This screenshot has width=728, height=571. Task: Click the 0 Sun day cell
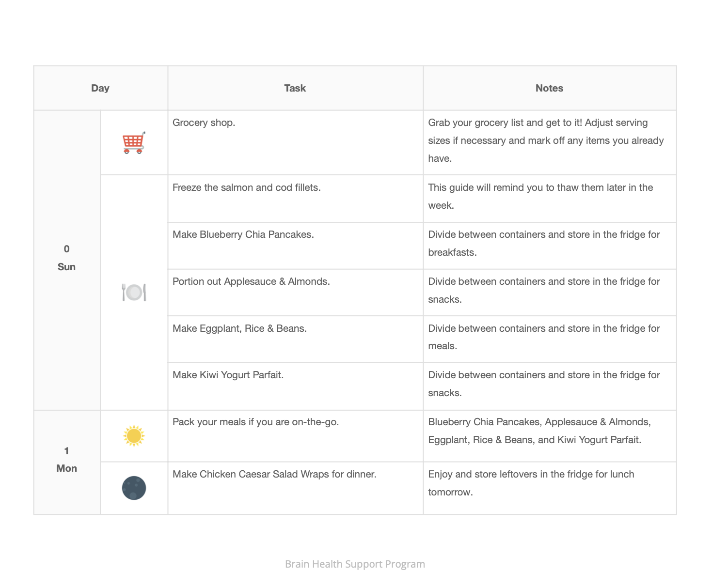click(x=66, y=258)
